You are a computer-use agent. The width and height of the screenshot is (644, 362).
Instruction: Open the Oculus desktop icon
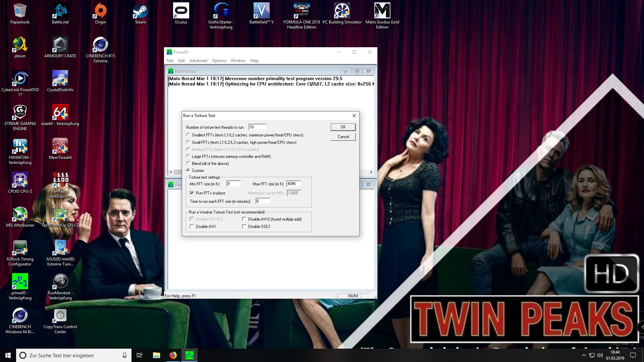181,11
